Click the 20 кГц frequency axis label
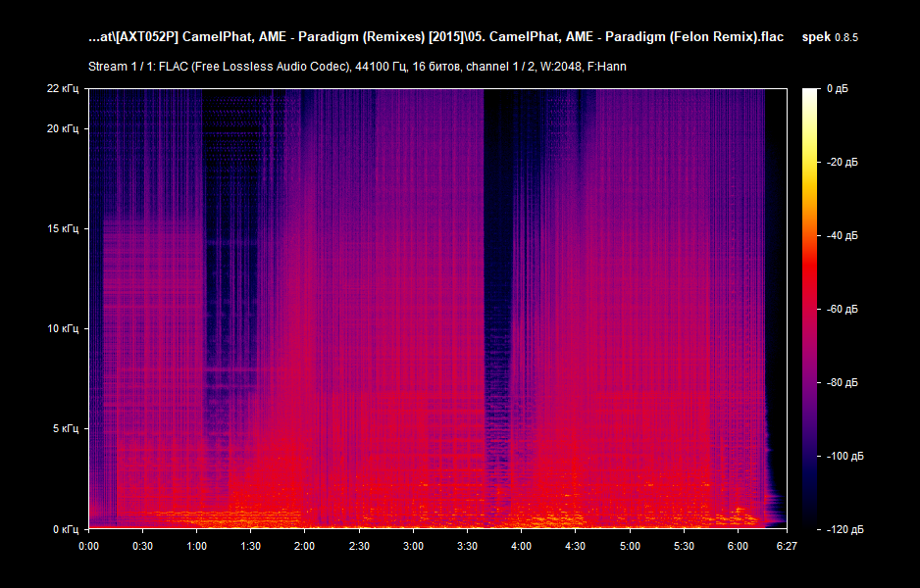This screenshot has width=920, height=588. click(62, 129)
